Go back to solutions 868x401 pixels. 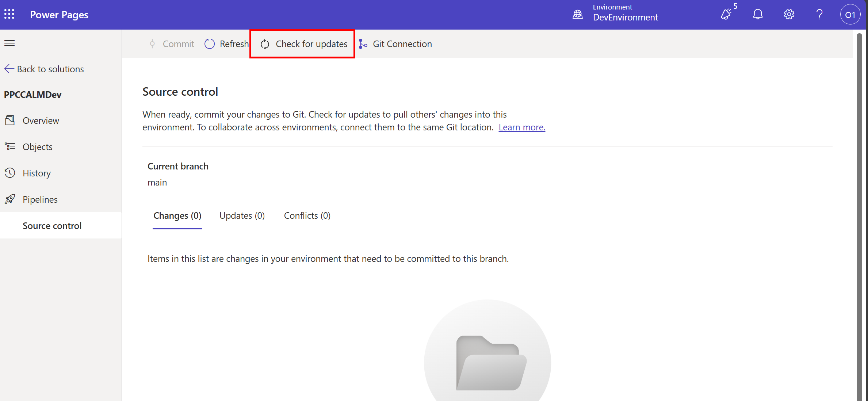[44, 69]
